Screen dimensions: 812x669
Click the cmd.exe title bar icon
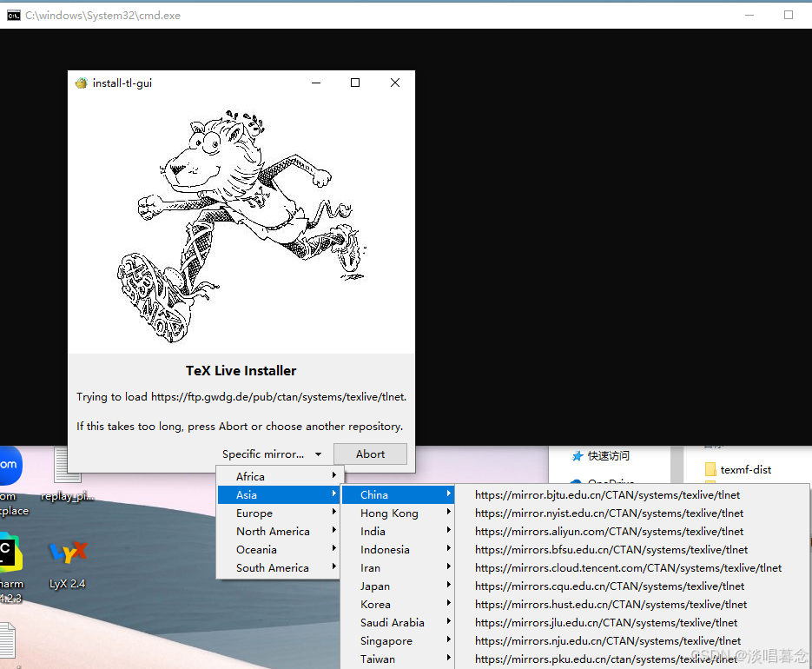point(14,16)
